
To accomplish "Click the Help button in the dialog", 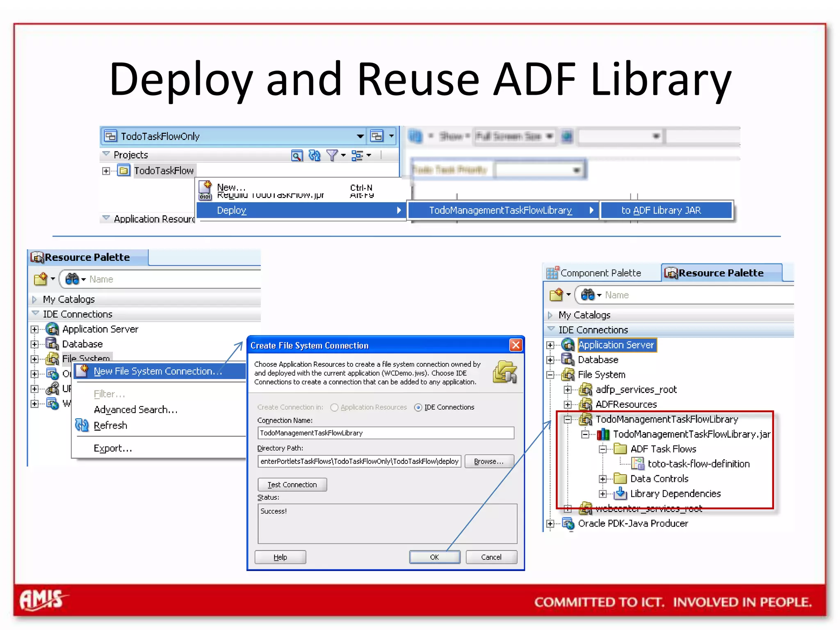I will coord(280,557).
